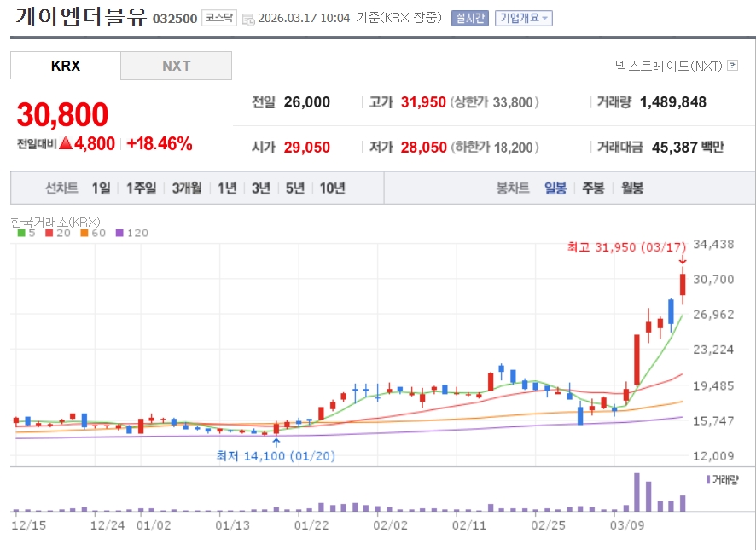Choose the 1년 line chart range

[227, 188]
